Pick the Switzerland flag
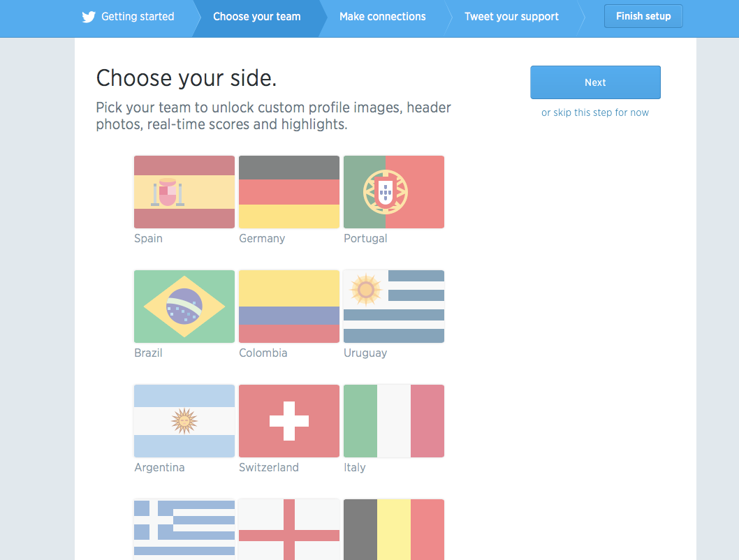The height and width of the screenshot is (560, 739). [289, 421]
